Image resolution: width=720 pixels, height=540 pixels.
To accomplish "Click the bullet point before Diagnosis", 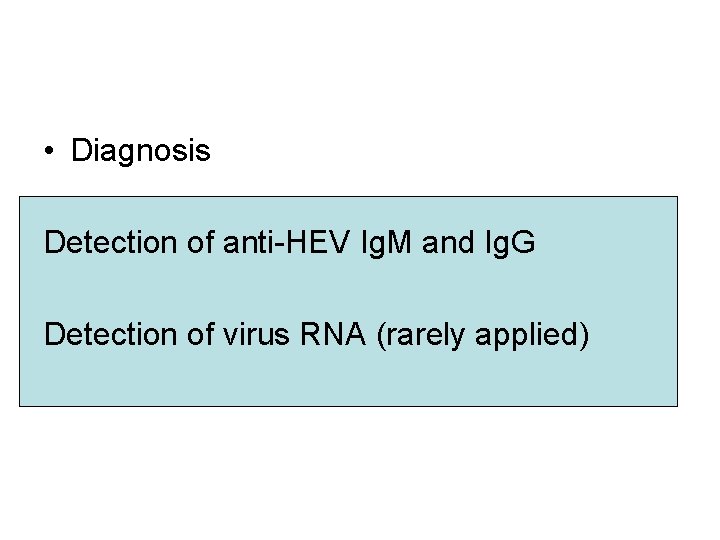I will [48, 152].
